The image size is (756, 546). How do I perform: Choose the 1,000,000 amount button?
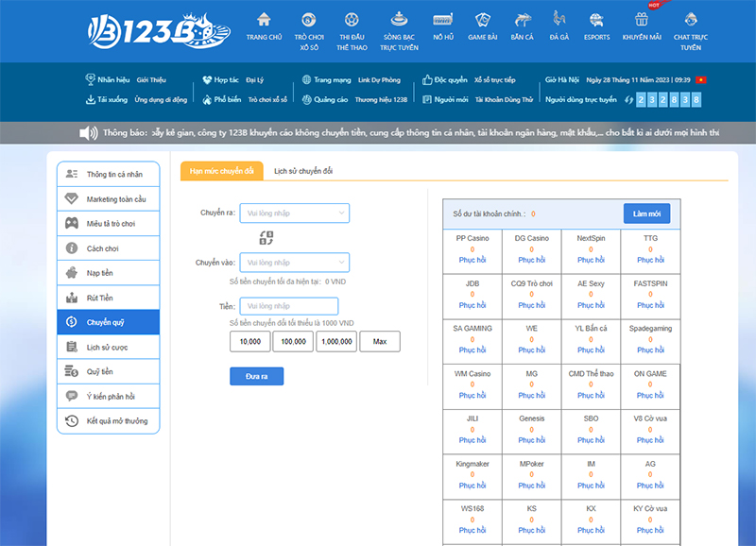click(336, 341)
